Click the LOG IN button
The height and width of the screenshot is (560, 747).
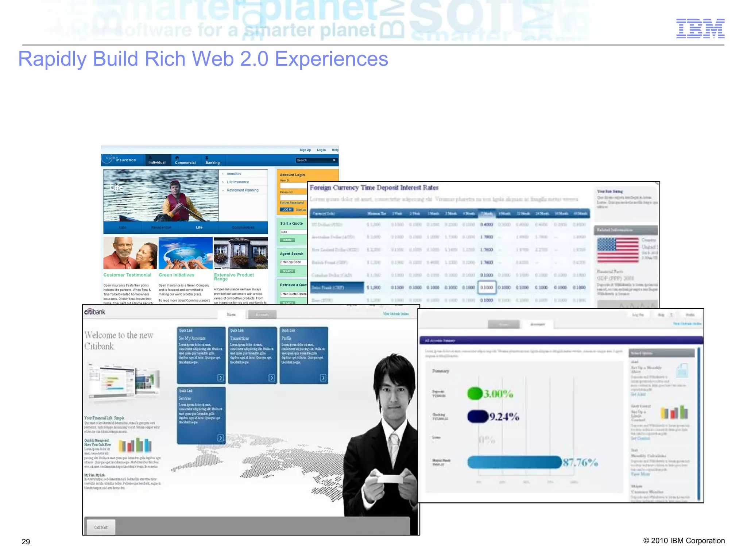tap(287, 209)
